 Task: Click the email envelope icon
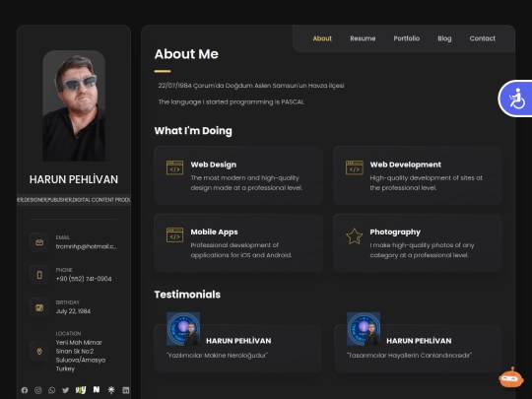(x=39, y=242)
